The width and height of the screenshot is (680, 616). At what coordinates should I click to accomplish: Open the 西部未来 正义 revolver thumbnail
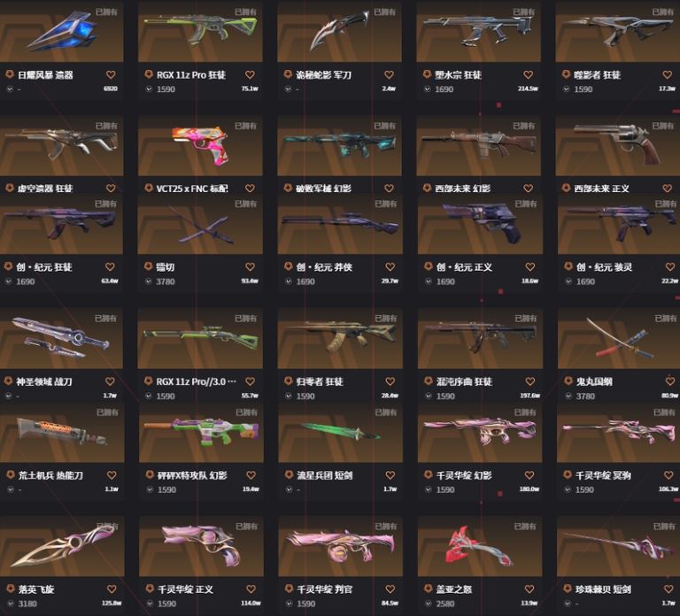618,145
